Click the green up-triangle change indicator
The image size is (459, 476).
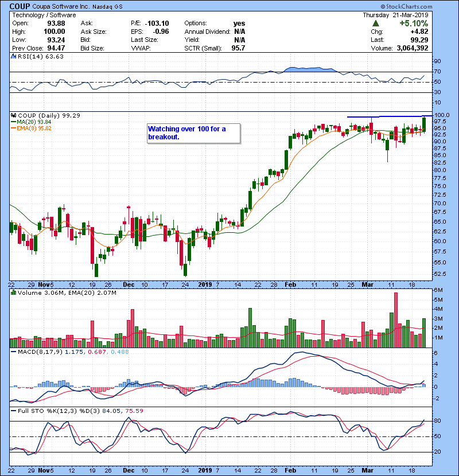pos(376,24)
